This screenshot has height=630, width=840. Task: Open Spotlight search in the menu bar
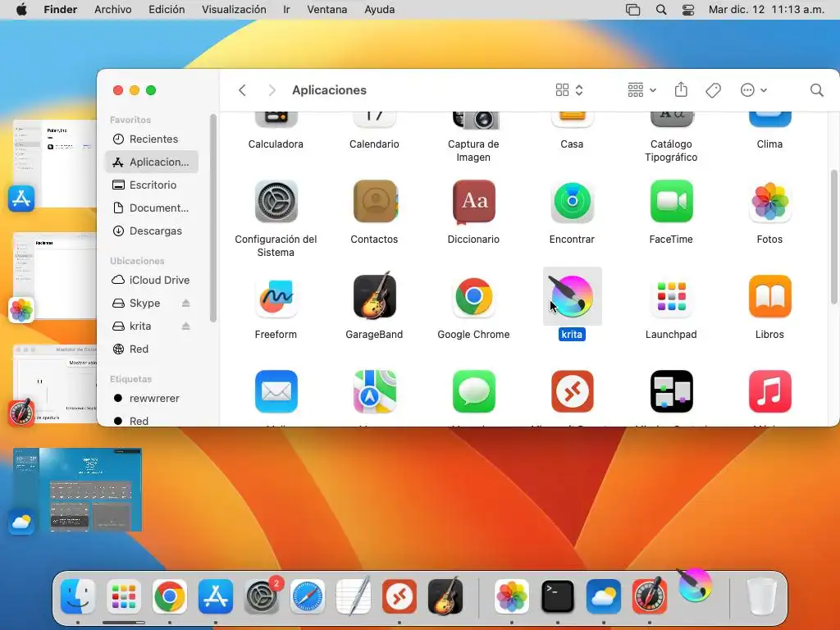(661, 10)
